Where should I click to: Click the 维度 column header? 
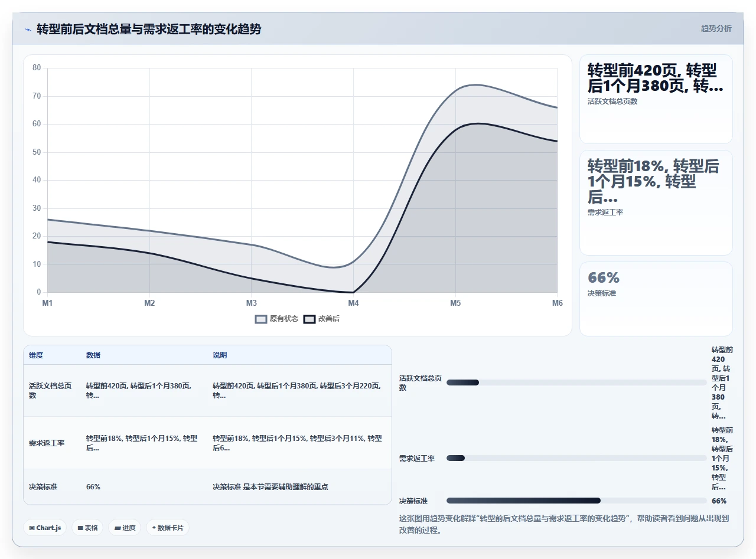36,355
